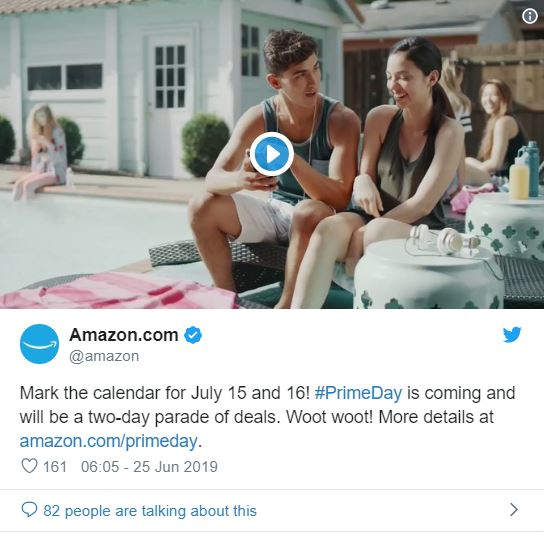Open the tweet timestamp 06:05 - 25 Jun 2019
Image resolution: width=544 pixels, height=539 pixels.
click(x=149, y=467)
